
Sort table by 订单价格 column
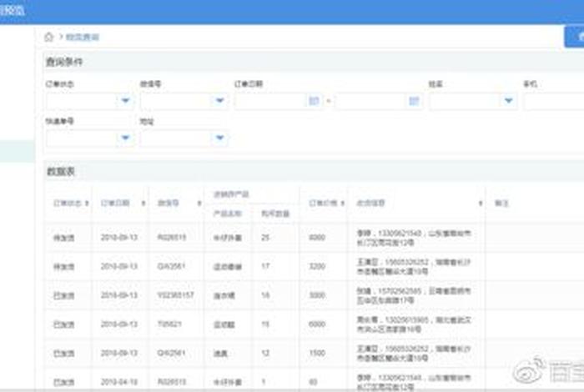tap(342, 204)
